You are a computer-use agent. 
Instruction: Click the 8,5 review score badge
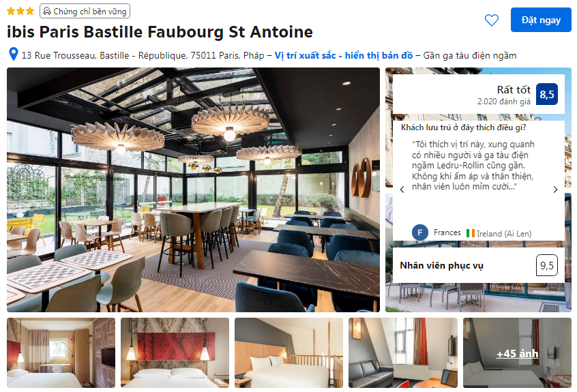pos(547,94)
